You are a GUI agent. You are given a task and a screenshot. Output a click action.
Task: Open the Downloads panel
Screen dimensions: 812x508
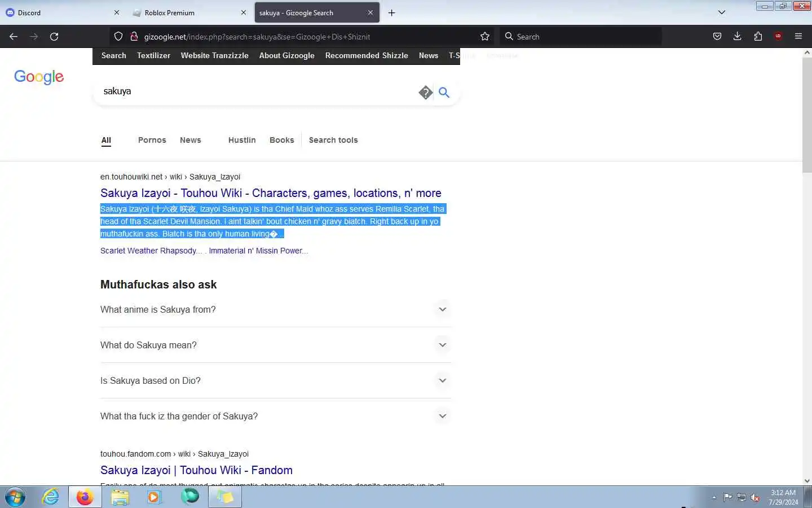[x=737, y=37]
